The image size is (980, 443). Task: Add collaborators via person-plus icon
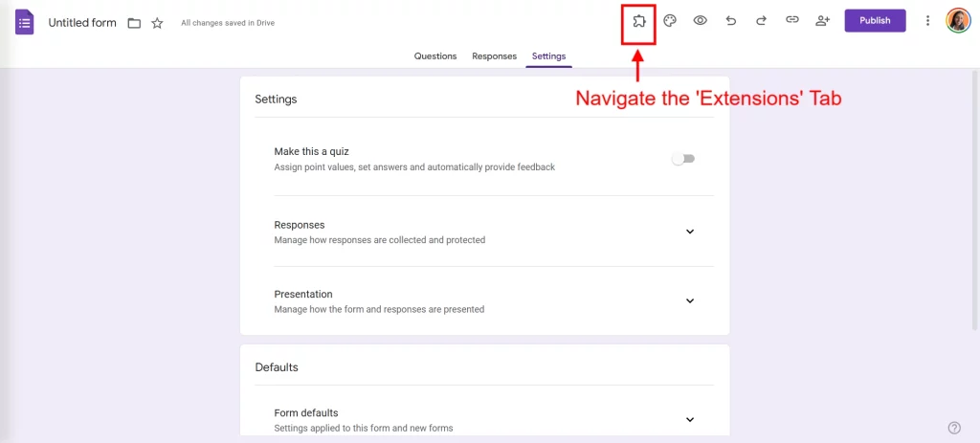click(822, 21)
